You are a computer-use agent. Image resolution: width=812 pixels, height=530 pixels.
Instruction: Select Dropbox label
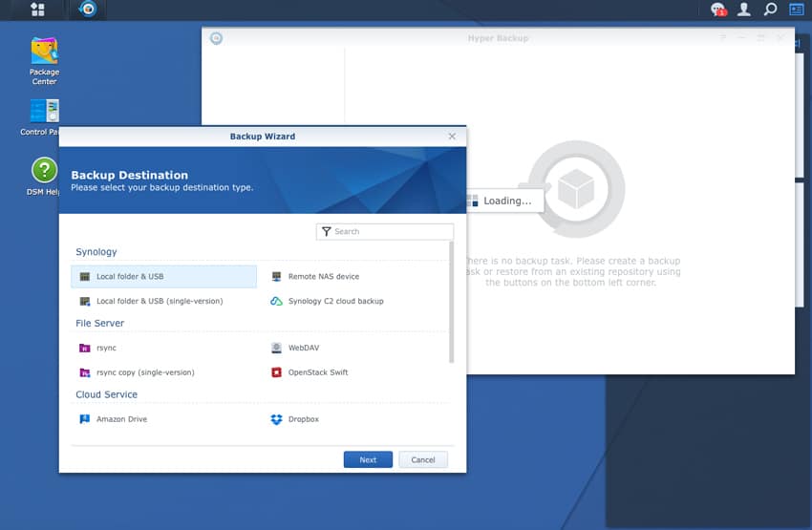coord(304,419)
